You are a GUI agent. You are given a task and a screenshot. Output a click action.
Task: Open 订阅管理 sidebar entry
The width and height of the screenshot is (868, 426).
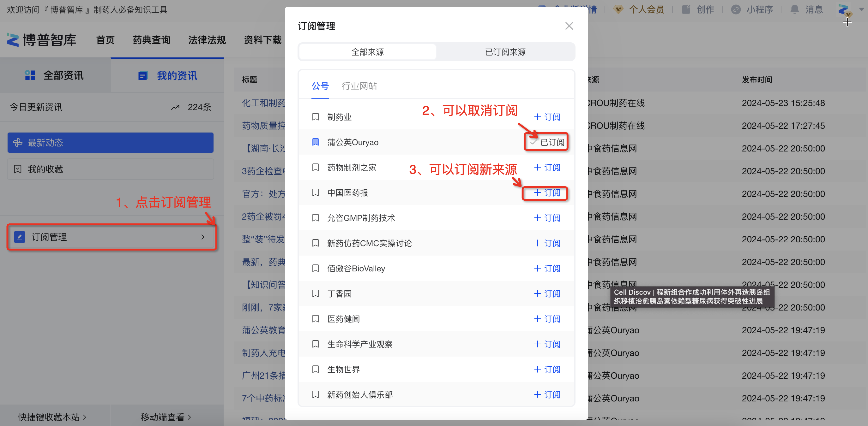click(x=111, y=237)
